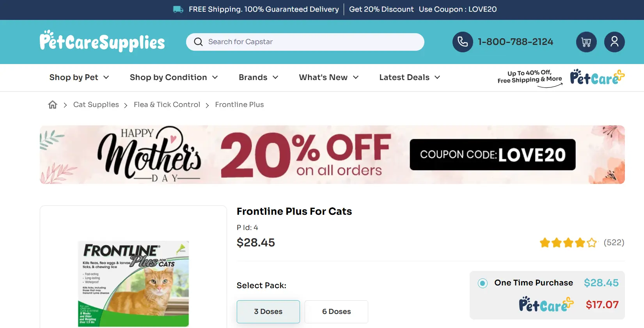Open the Shop by Condition menu

[x=174, y=77]
